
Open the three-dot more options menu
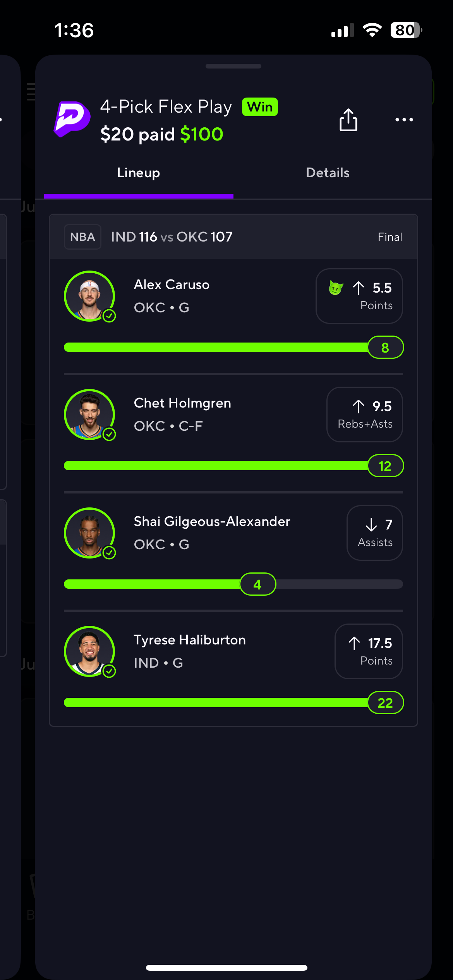coord(404,120)
